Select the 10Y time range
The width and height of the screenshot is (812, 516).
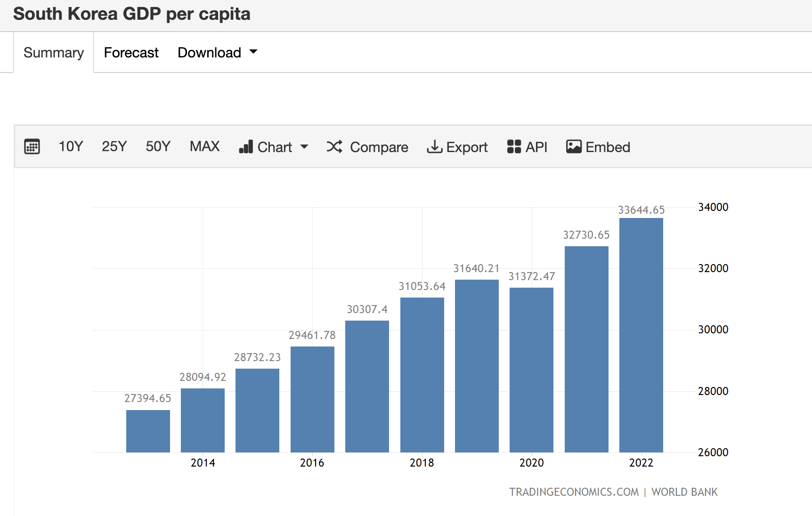click(71, 147)
